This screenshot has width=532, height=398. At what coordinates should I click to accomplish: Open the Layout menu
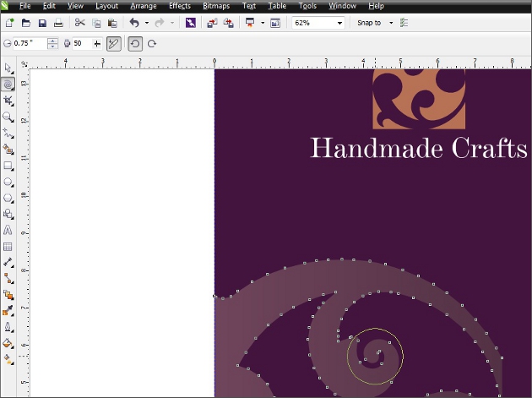(106, 6)
